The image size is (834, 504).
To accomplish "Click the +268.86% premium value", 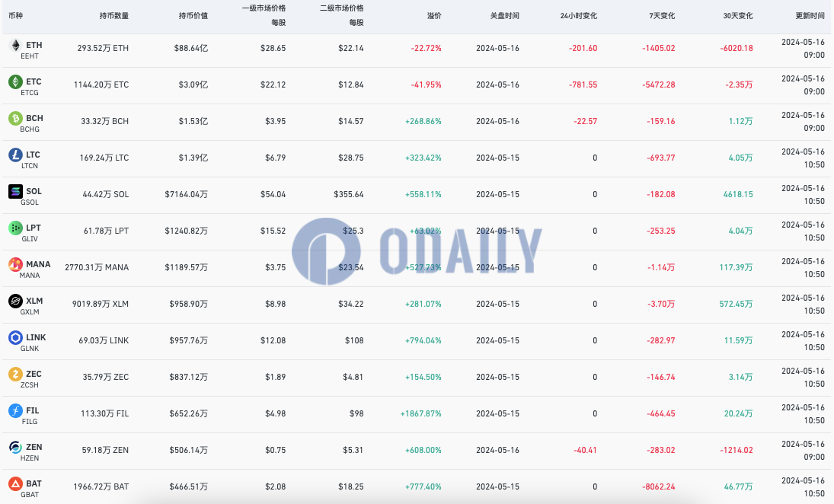I will tap(423, 121).
